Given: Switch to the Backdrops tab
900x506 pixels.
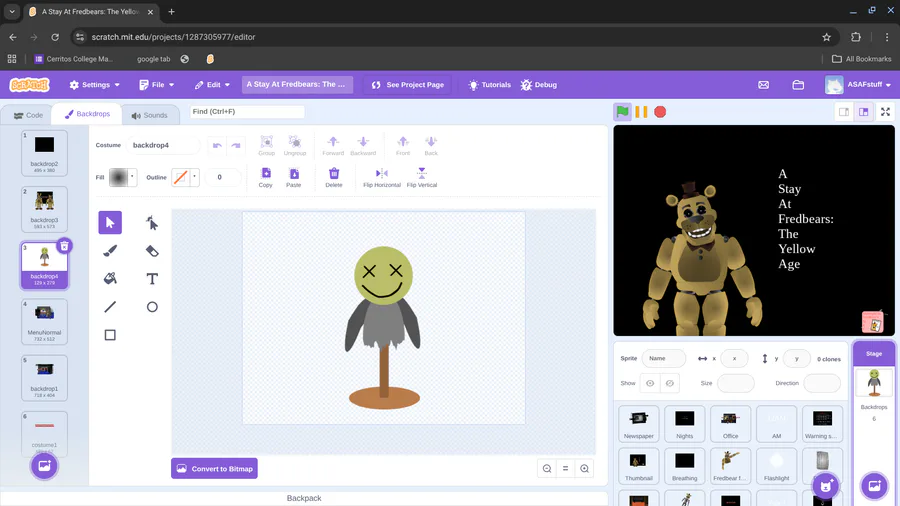Looking at the screenshot, I should (x=87, y=114).
